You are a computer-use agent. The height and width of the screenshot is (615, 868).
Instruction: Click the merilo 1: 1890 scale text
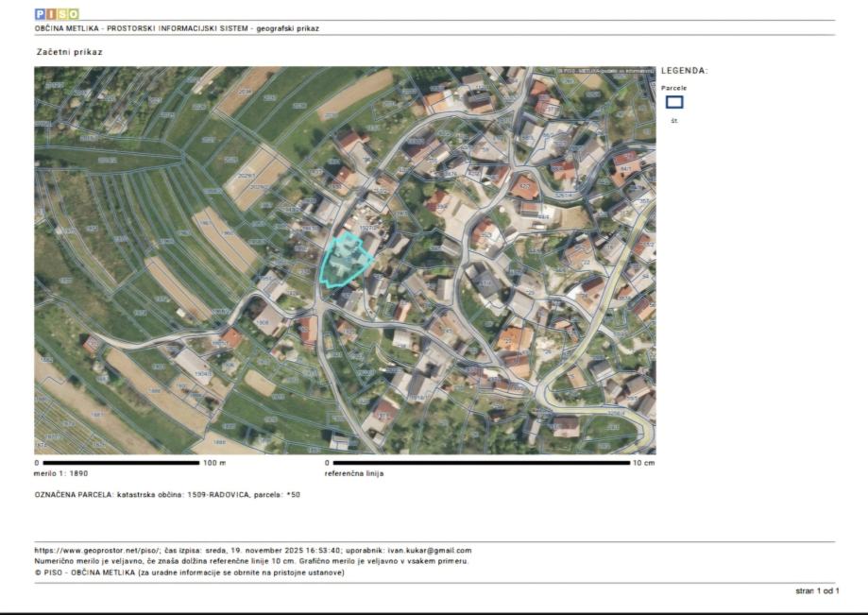pyautogui.click(x=61, y=473)
